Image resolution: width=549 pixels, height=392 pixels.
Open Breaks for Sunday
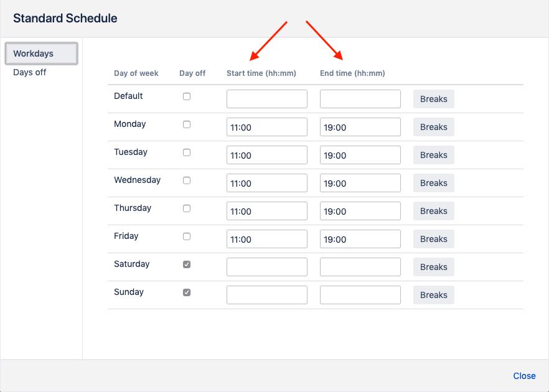point(433,295)
